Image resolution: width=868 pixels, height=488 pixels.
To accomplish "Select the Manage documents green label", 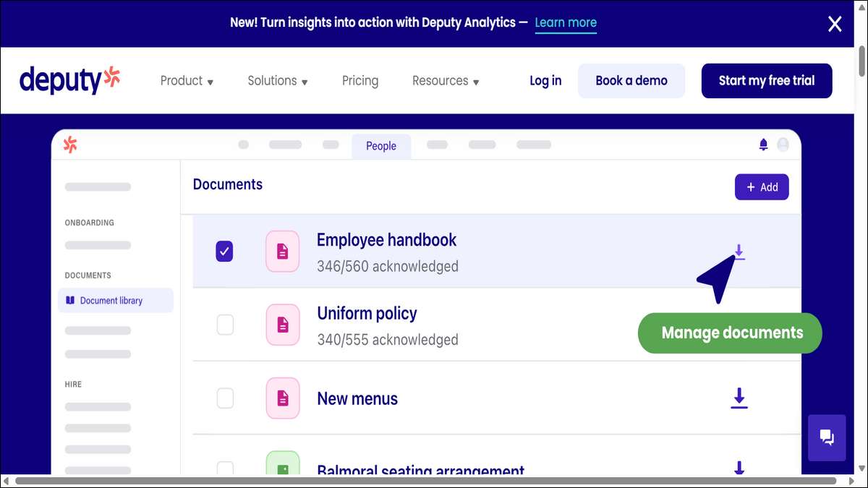I will tap(731, 333).
